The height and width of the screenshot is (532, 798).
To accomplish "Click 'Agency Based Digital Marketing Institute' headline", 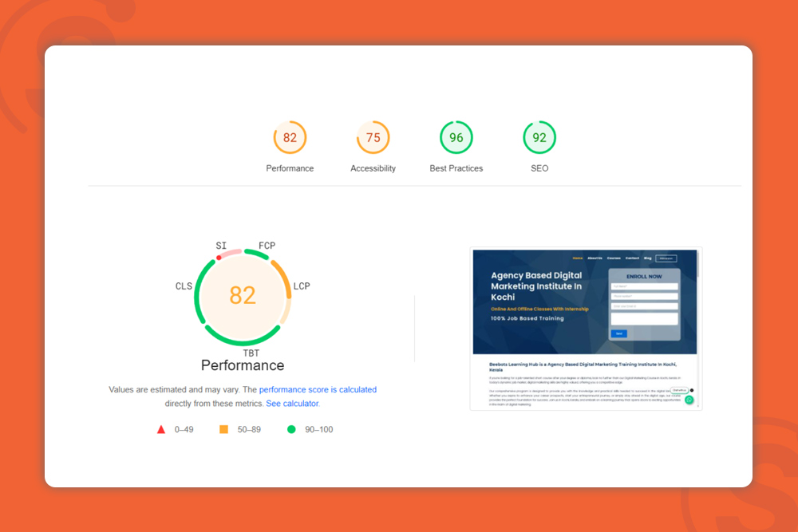I will pyautogui.click(x=536, y=286).
